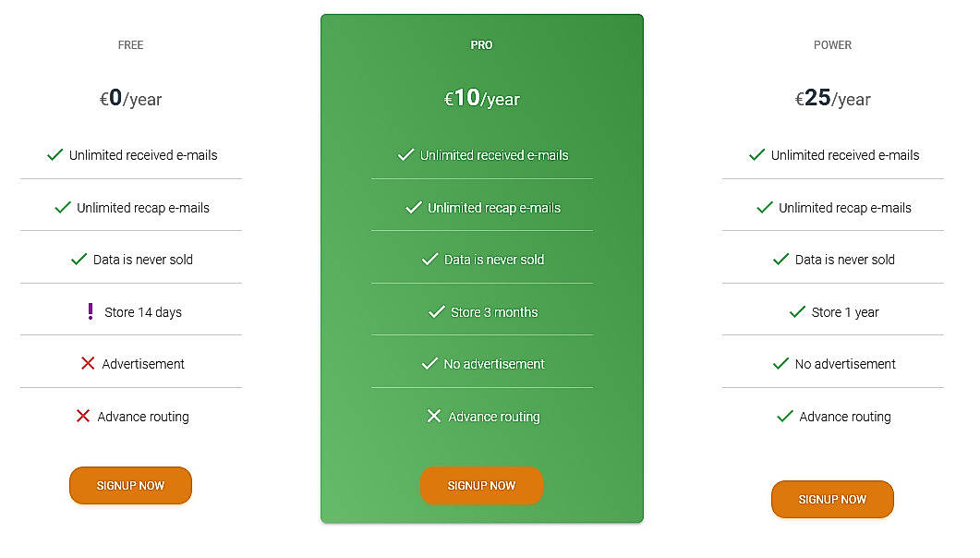
Task: Select the FREE plan header
Action: click(x=130, y=44)
